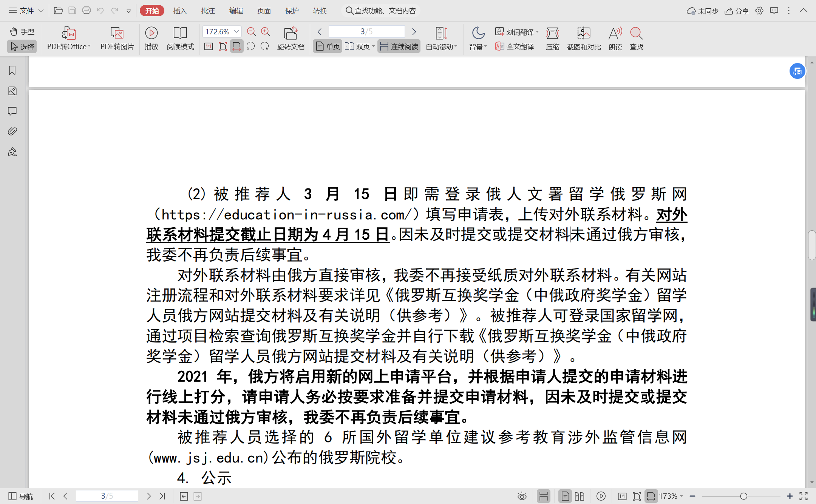Screen dimensions: 816x504
Task: Open bookmarks panel in left sidebar
Action: point(12,70)
